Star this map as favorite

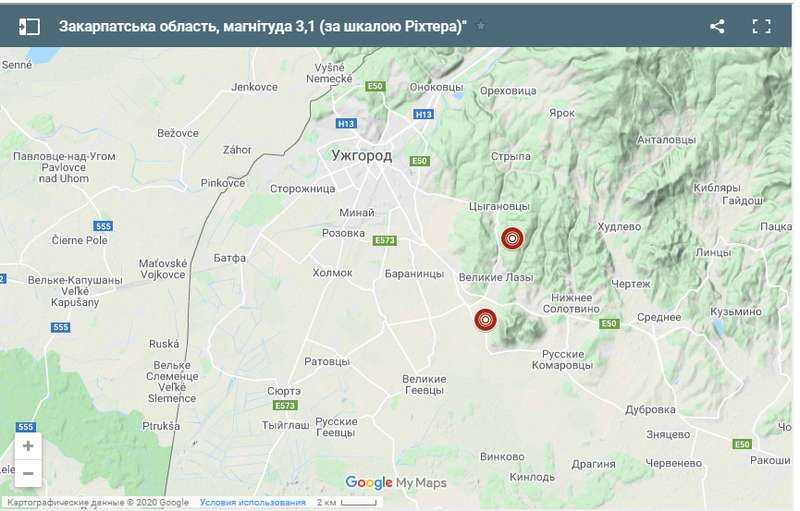(481, 25)
